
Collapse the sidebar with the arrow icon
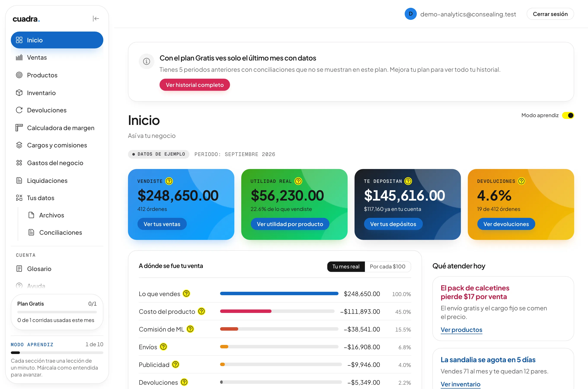[x=96, y=19]
